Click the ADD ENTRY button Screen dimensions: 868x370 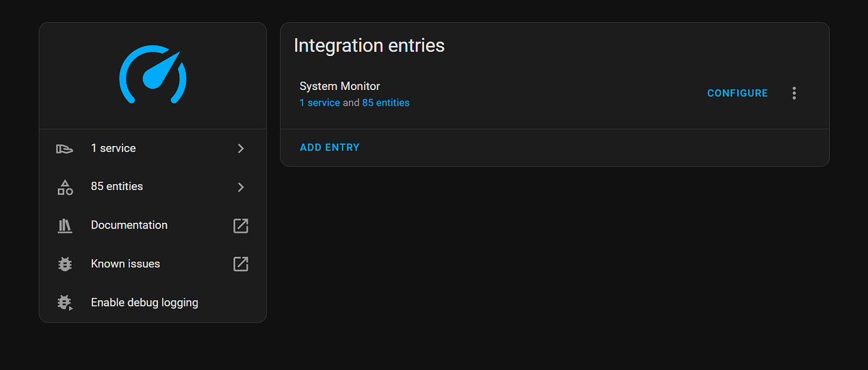[x=330, y=147]
